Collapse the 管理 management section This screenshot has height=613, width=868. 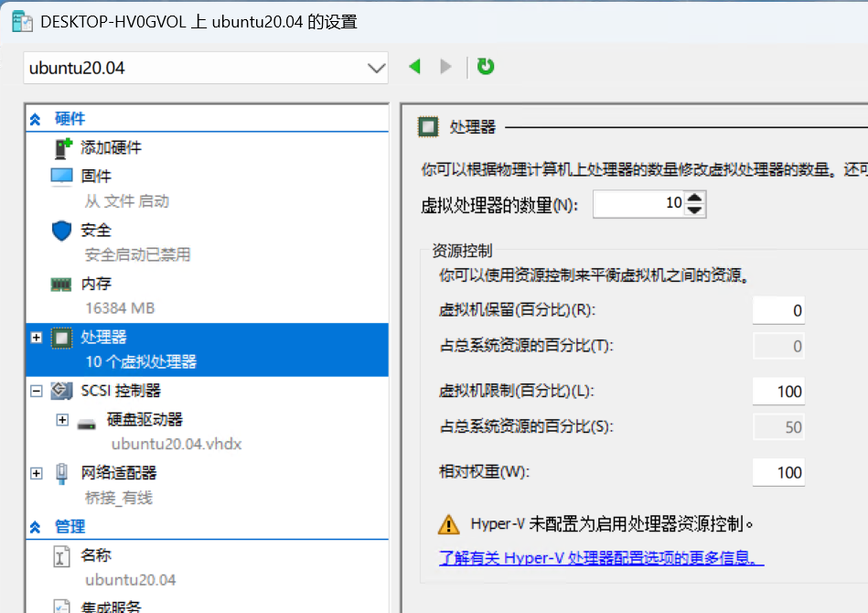pyautogui.click(x=36, y=527)
